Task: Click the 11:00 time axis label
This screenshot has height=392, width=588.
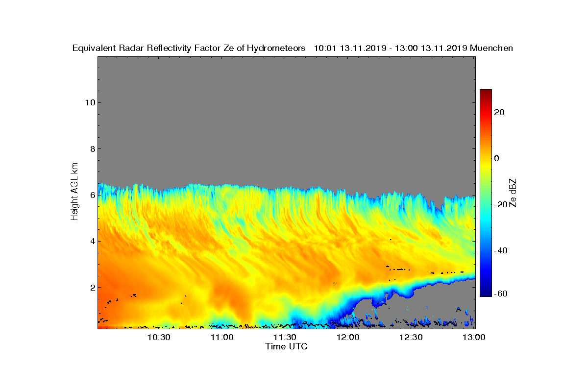Action: pyautogui.click(x=222, y=338)
